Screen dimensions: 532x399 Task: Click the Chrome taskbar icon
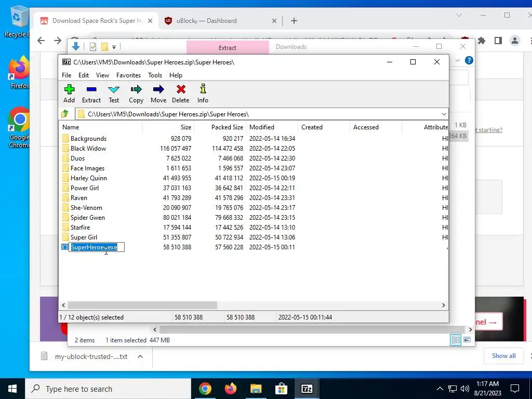pos(205,389)
